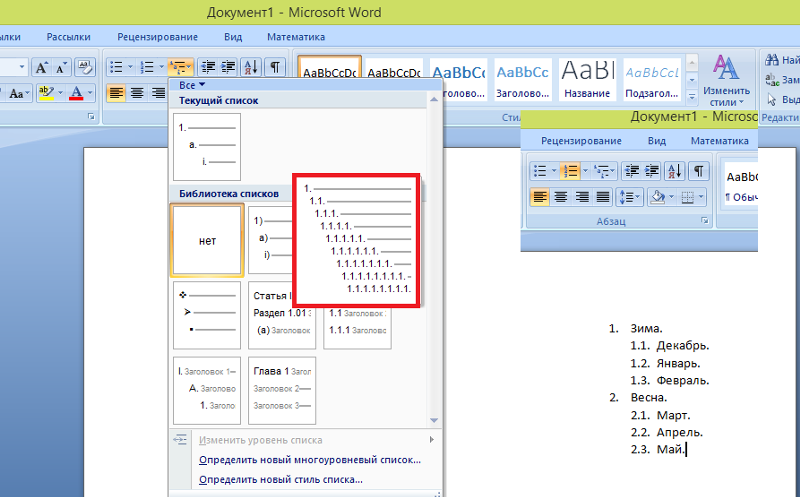Click highlighted numbering icon in inset ribbon
The image size is (800, 497).
pyautogui.click(x=569, y=171)
